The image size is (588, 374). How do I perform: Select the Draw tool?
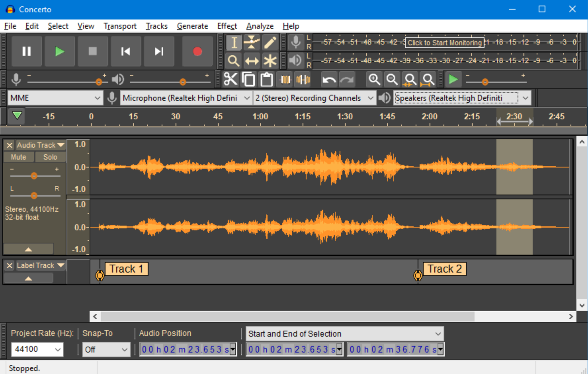270,42
